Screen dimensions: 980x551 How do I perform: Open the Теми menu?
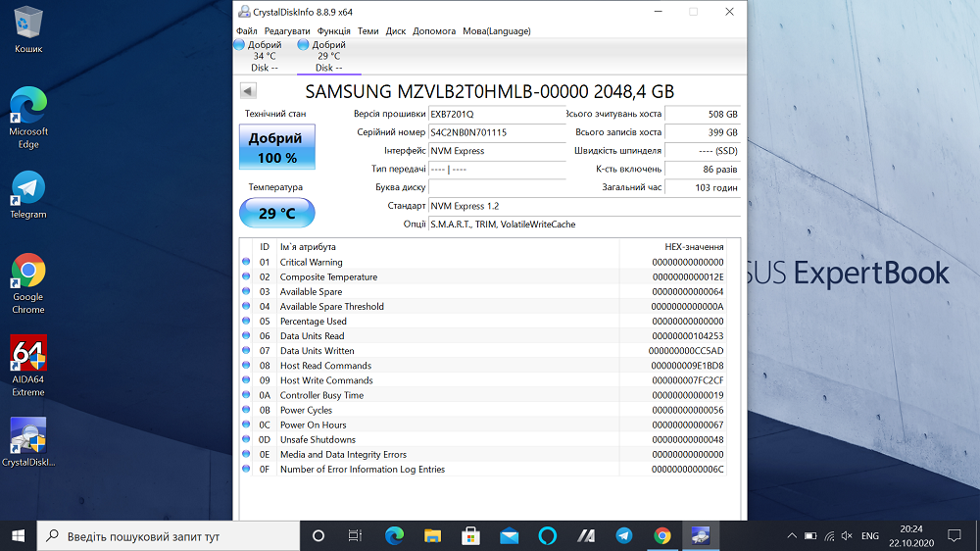[x=368, y=30]
